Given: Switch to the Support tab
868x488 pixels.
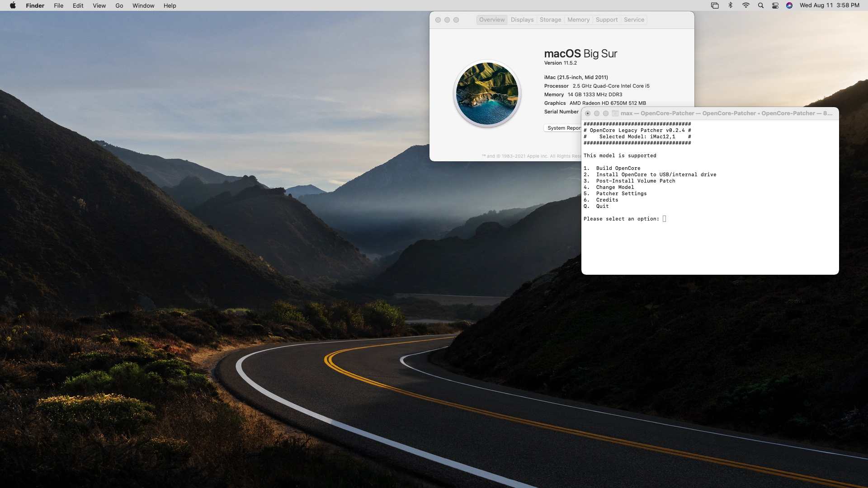Looking at the screenshot, I should point(606,20).
